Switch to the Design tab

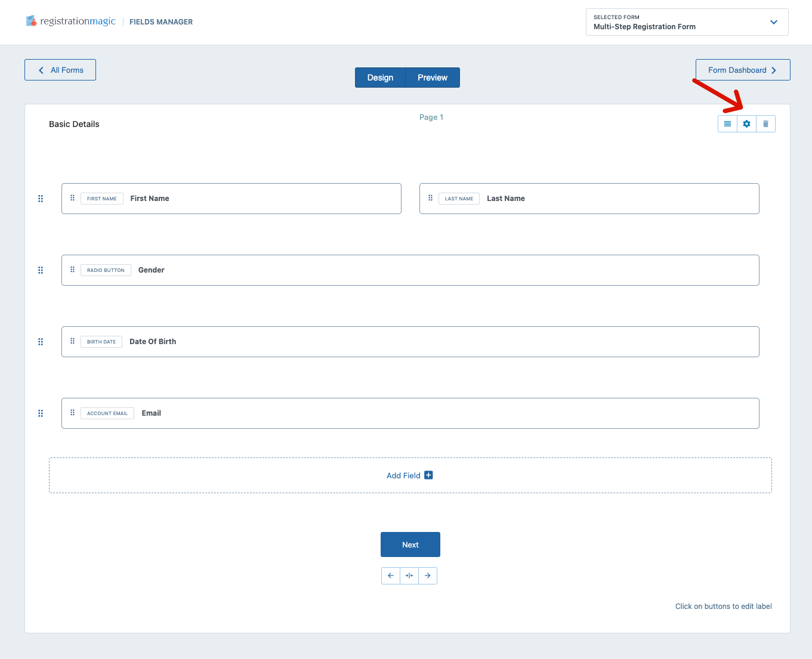click(380, 77)
